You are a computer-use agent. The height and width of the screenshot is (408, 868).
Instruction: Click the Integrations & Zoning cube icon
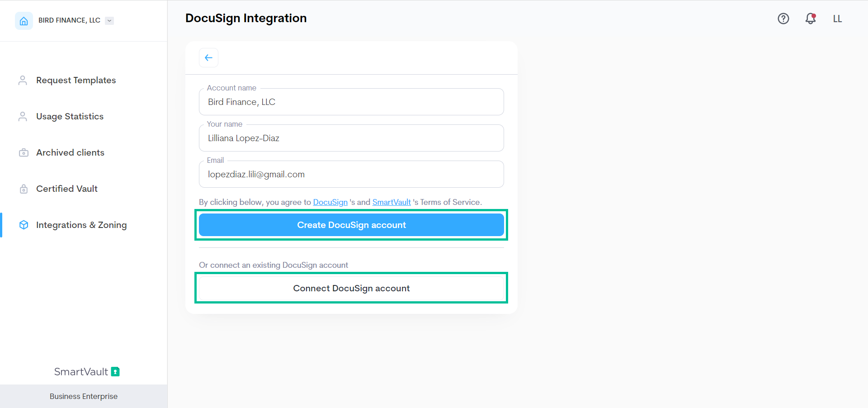(24, 225)
